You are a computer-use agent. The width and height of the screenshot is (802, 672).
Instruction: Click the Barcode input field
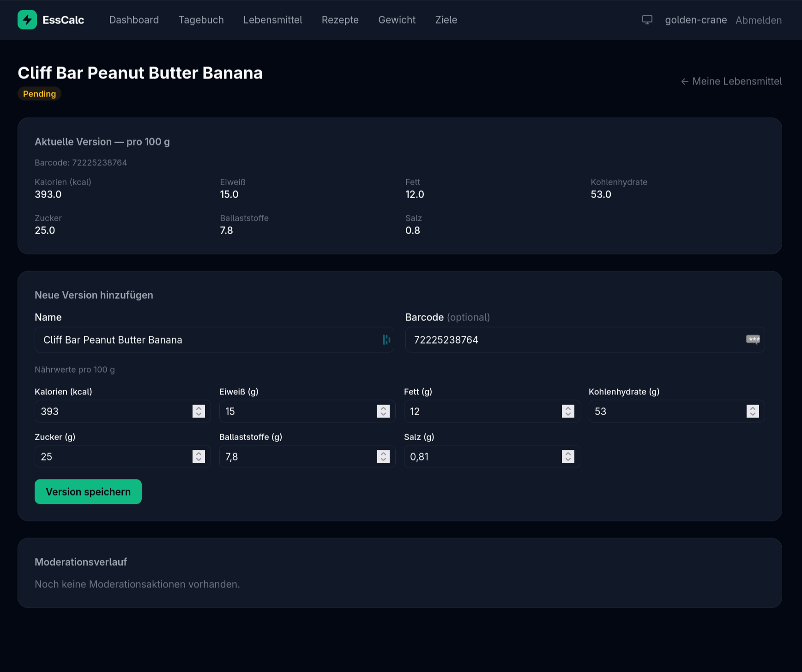point(585,340)
